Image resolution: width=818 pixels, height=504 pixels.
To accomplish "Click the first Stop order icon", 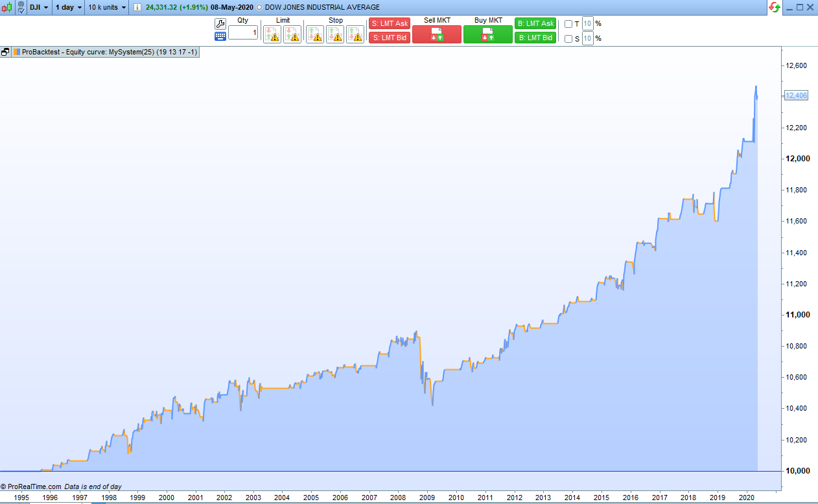I will coord(315,34).
